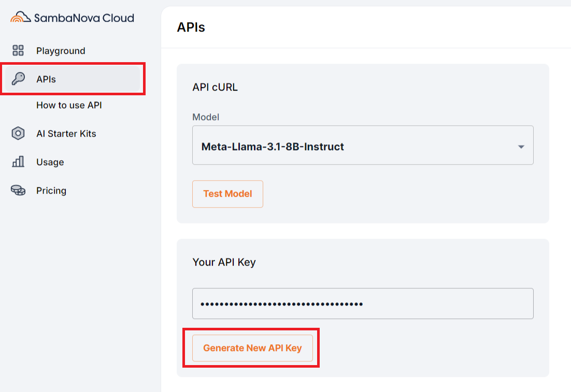The image size is (571, 392).
Task: Click the Pricing coins icon
Action: coord(18,191)
